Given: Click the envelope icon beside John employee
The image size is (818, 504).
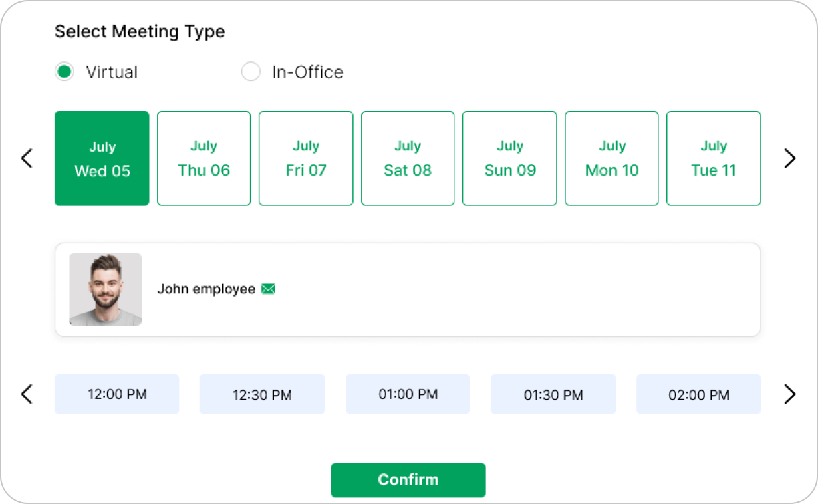Looking at the screenshot, I should coord(268,289).
